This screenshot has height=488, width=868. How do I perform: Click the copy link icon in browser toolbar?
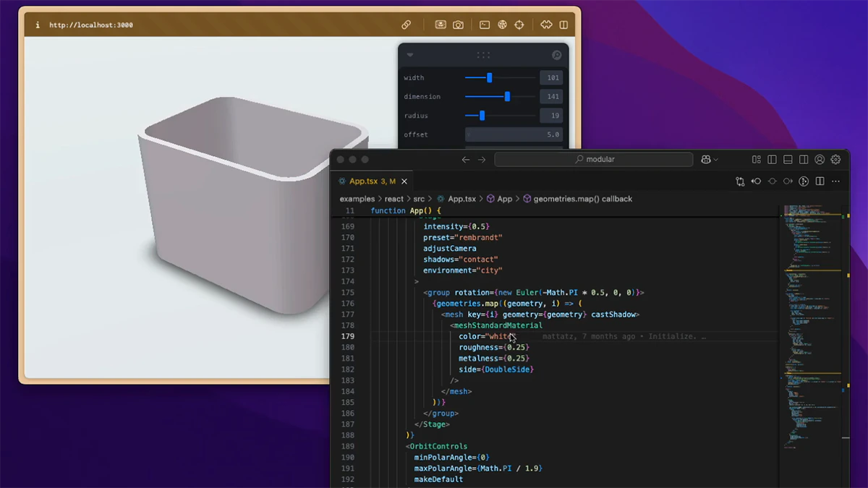407,25
